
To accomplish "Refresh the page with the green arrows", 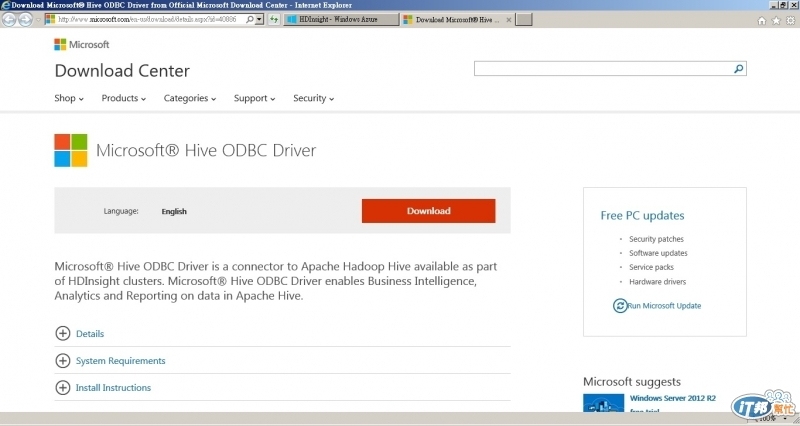I will click(x=274, y=19).
